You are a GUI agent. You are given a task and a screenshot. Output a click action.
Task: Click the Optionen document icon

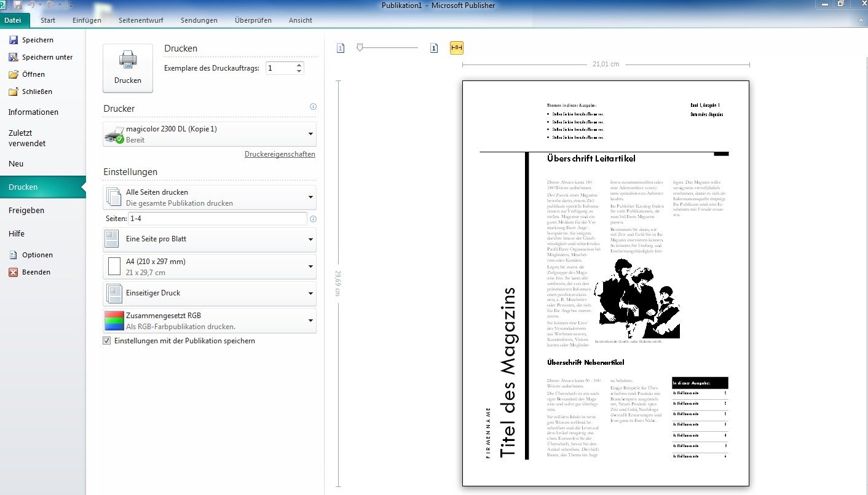14,255
